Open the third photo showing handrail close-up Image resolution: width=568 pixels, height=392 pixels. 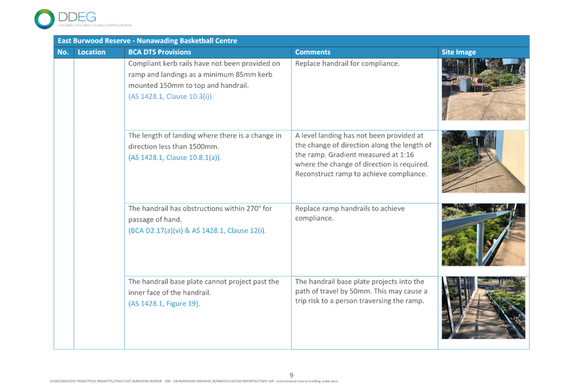[x=483, y=235]
